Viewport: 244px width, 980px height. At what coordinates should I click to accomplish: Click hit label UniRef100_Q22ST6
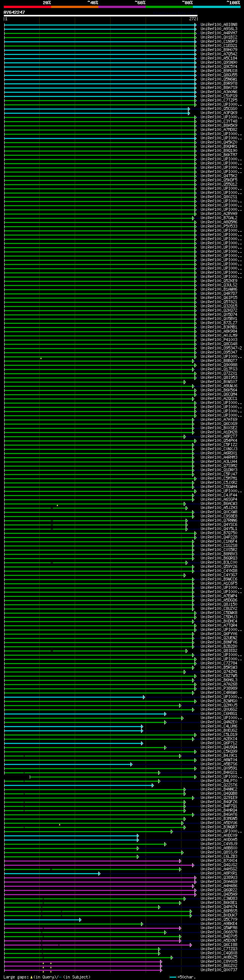point(219,785)
